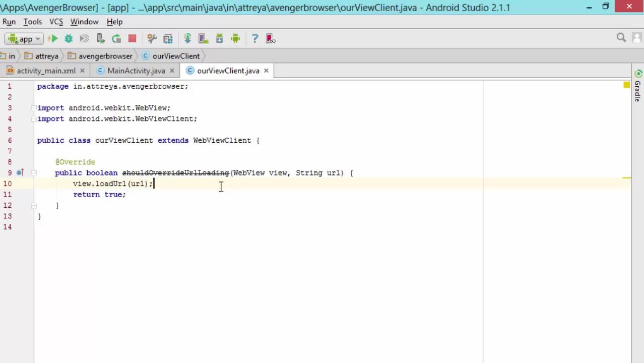Open the Window menu
Screen dimensions: 644x363
(x=84, y=22)
